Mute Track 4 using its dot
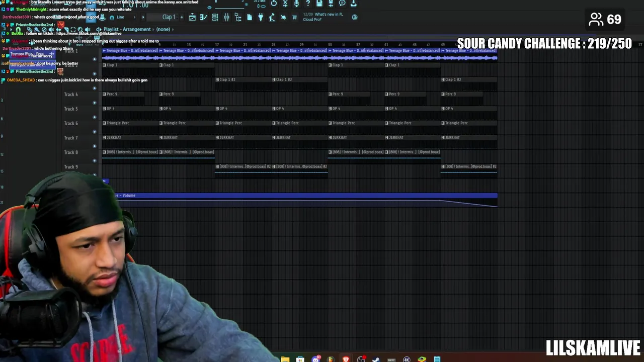Screen dimensions: 644x362 point(94,103)
